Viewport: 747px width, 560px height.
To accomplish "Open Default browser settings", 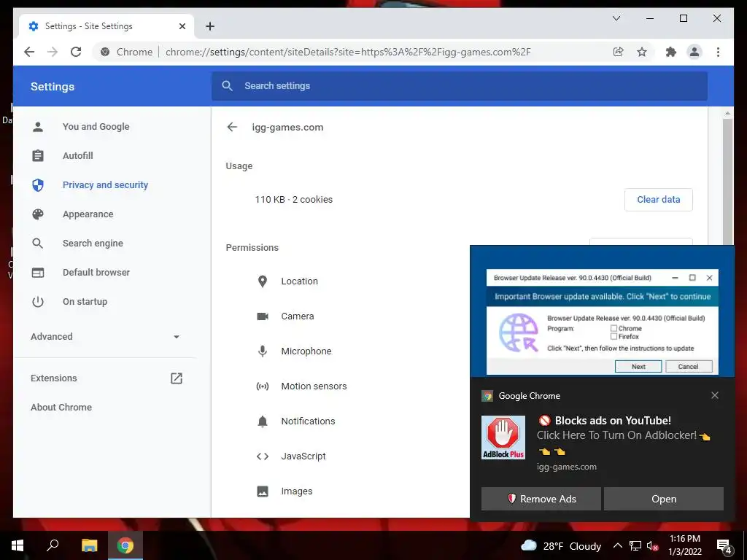I will pos(96,273).
